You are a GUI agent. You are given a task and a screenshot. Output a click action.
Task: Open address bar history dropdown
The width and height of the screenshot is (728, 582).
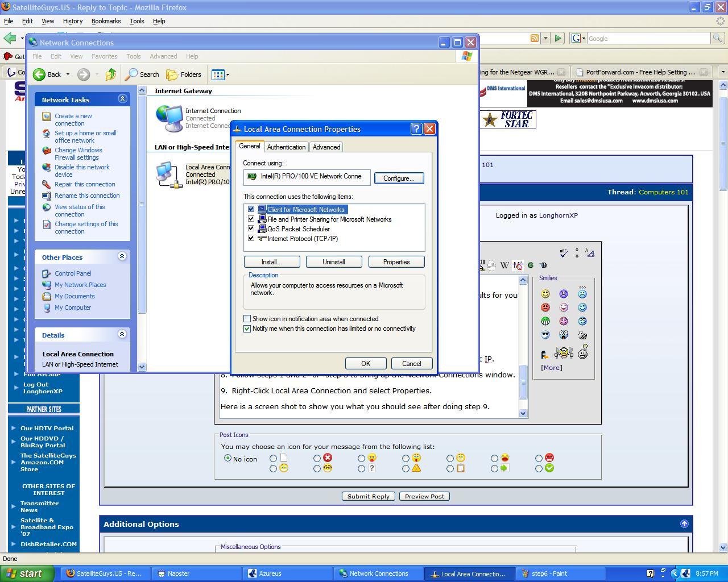tap(545, 38)
